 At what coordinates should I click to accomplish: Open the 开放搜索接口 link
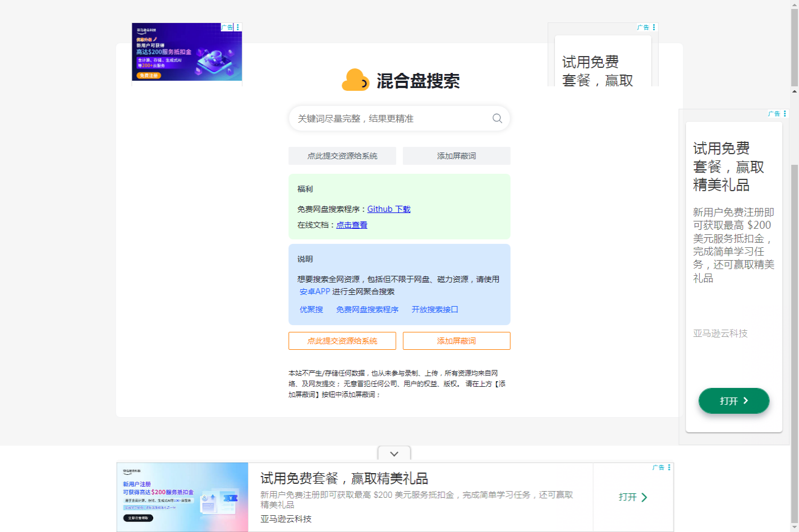click(435, 309)
